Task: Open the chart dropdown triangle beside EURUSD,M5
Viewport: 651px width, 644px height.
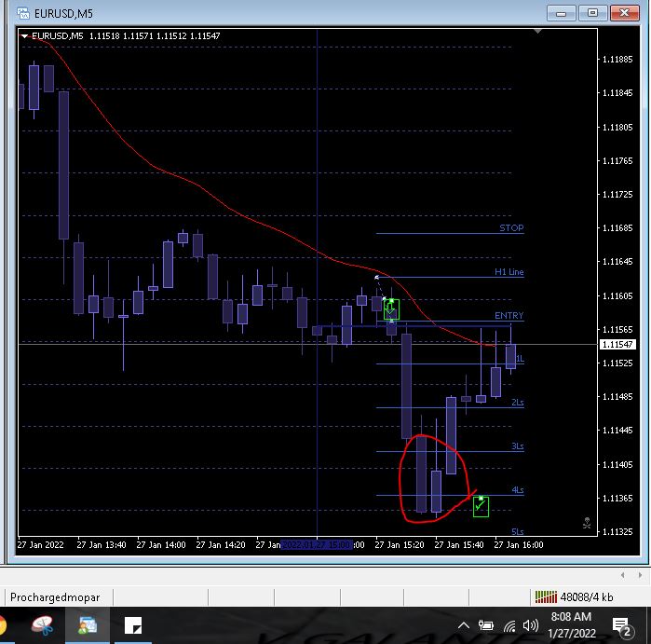Action: pos(24,36)
